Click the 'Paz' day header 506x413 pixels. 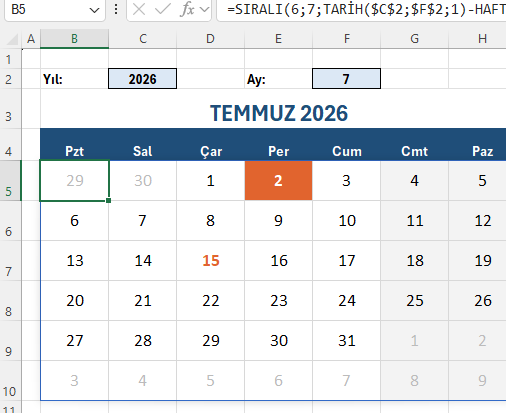(x=477, y=145)
